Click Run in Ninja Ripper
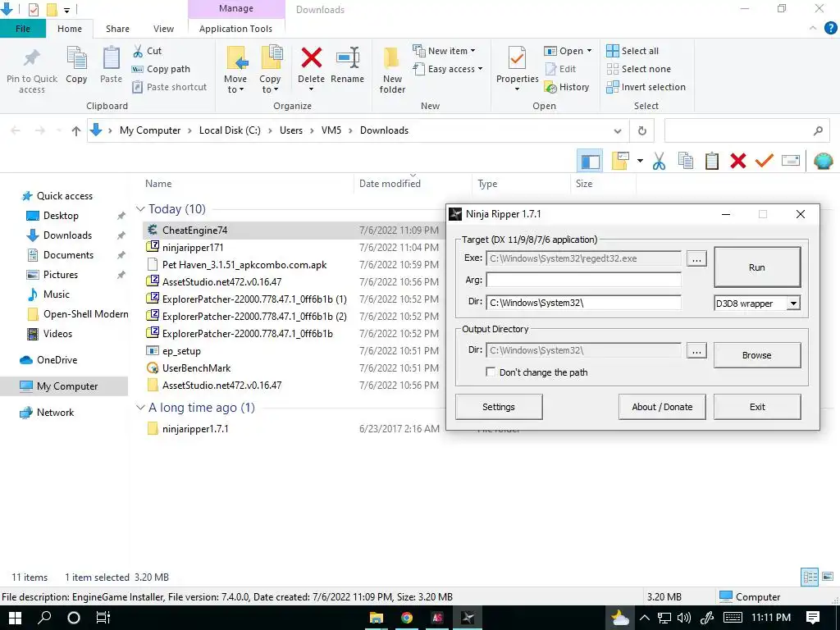Viewport: 840px width, 630px height. 757,267
